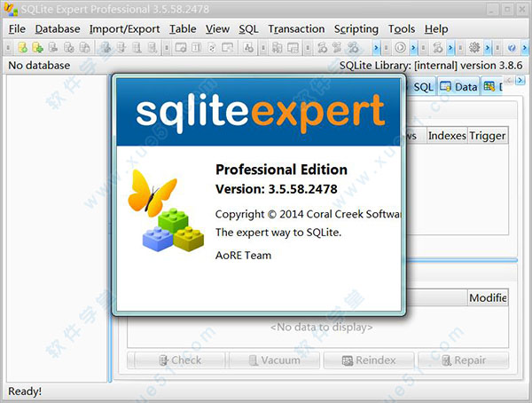
Task: Open the Import/Export menu
Action: click(x=124, y=29)
